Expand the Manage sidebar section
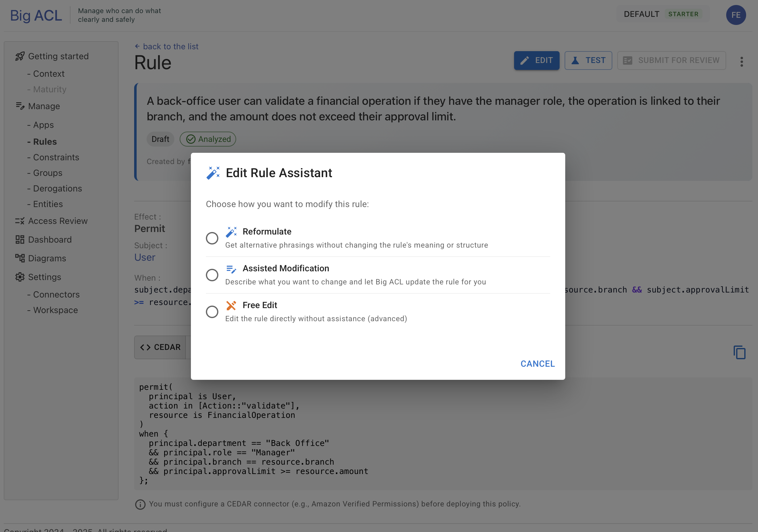This screenshot has width=758, height=532. click(x=44, y=106)
